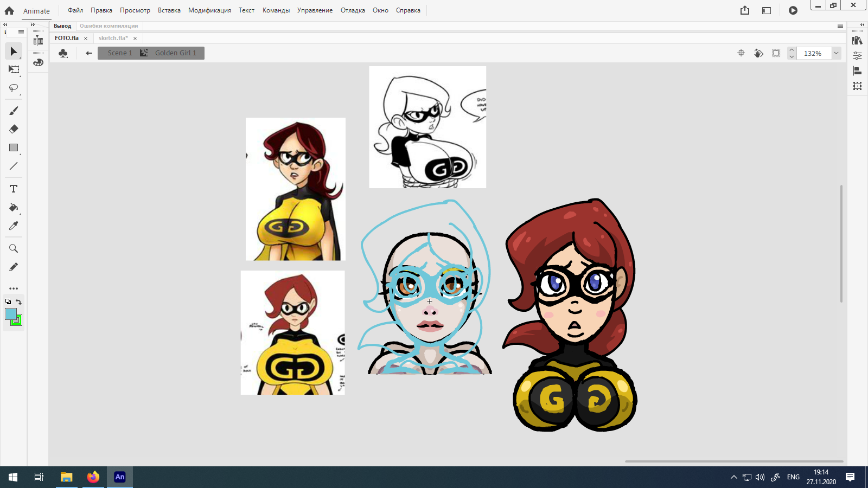
Task: Open the Отладка menu
Action: pos(353,10)
